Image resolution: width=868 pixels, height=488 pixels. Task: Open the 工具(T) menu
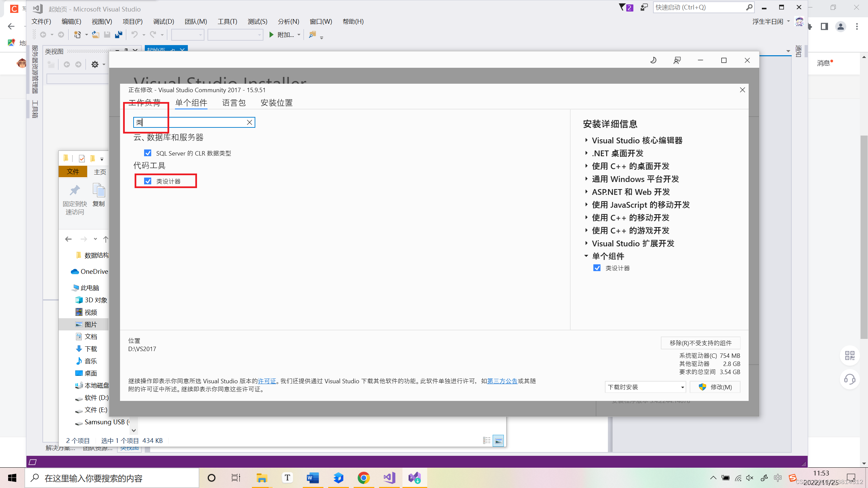[x=227, y=22]
